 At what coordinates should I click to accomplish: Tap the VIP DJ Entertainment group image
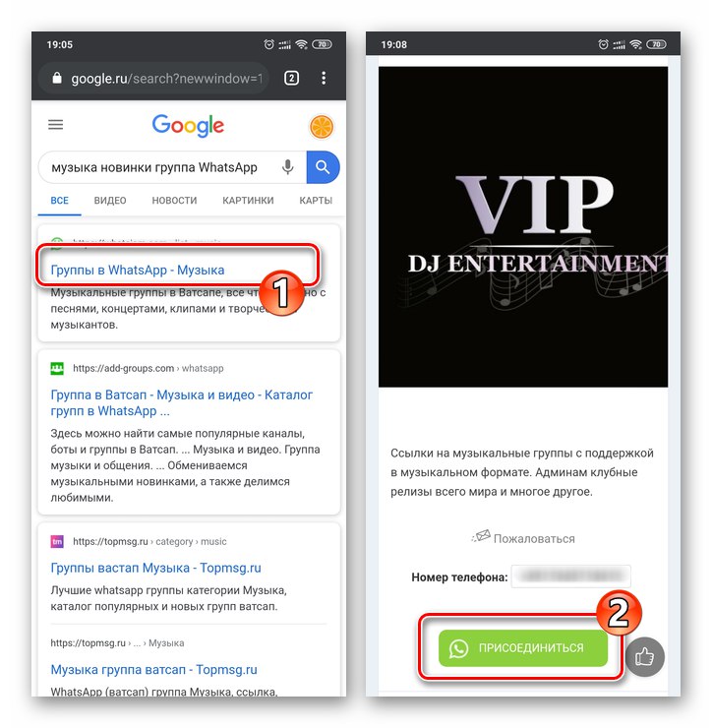[x=523, y=227]
